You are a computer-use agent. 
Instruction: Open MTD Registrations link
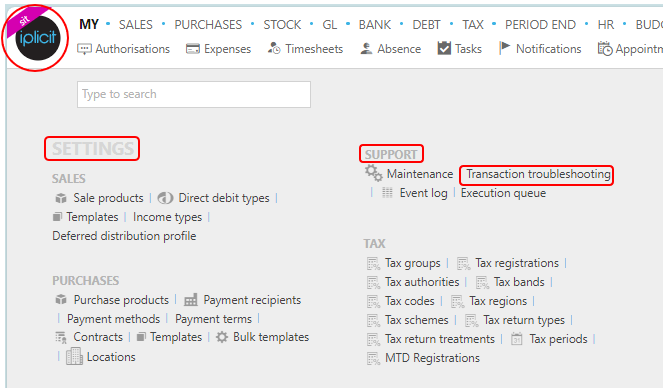click(432, 358)
